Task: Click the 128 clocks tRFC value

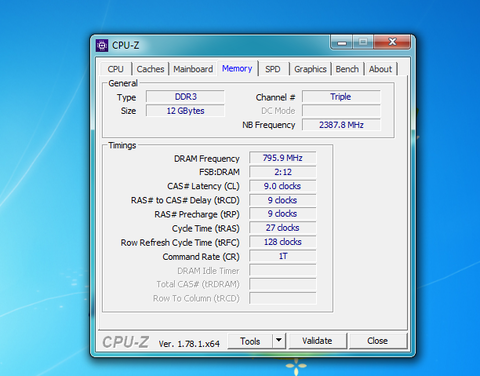Action: pyautogui.click(x=283, y=242)
